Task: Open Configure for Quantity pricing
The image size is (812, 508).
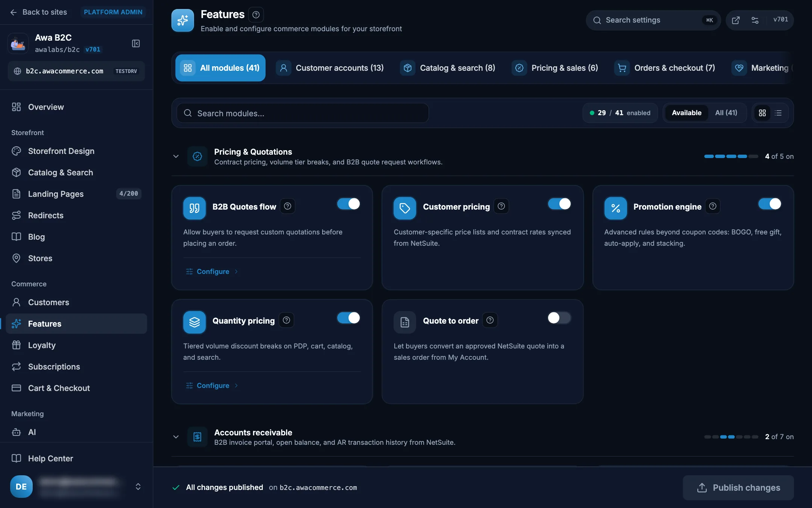Action: point(212,385)
